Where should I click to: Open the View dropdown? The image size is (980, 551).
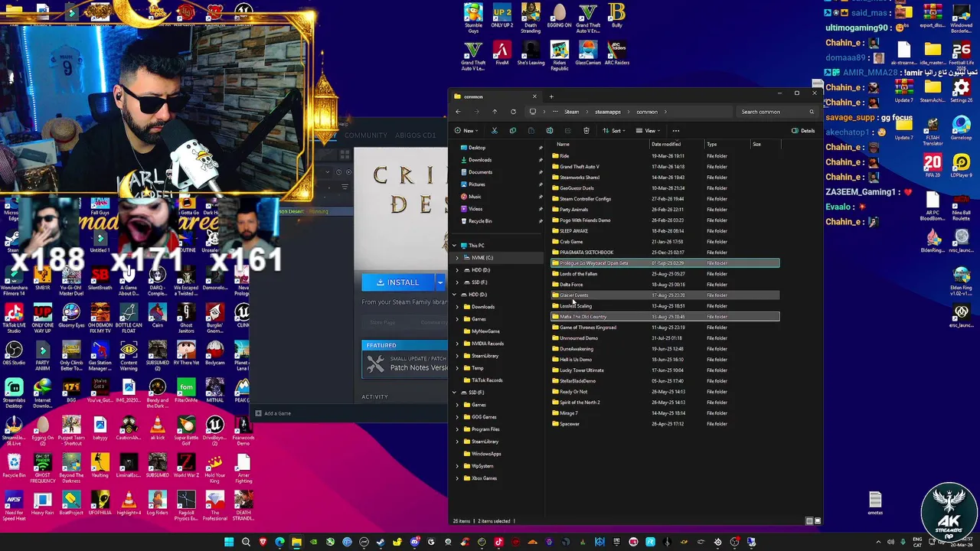pyautogui.click(x=648, y=131)
